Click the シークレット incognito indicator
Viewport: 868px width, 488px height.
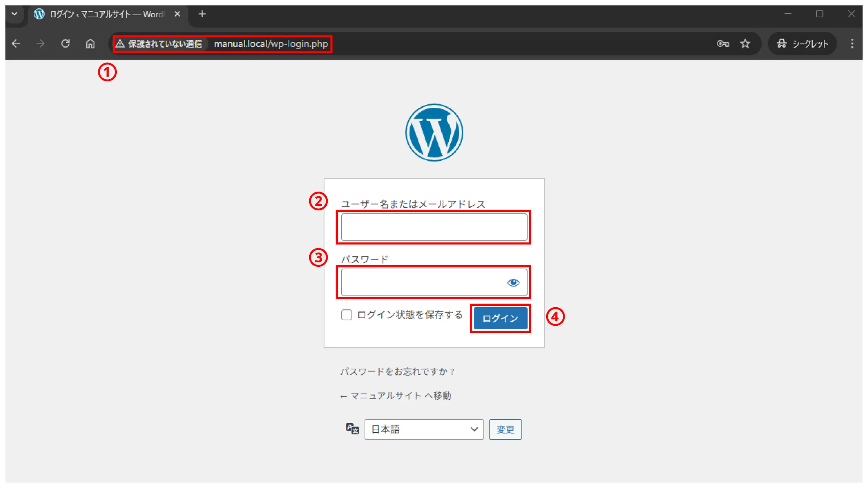[802, 44]
